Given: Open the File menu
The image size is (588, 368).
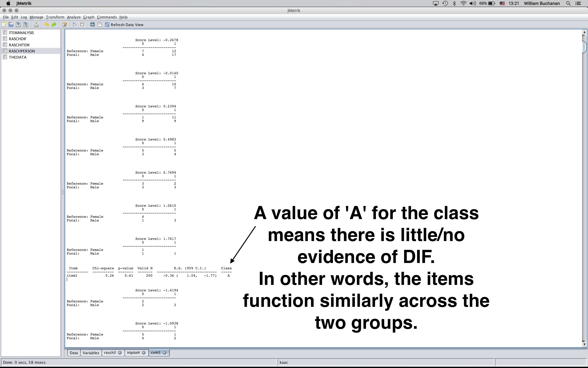Looking at the screenshot, I should 6,17.
